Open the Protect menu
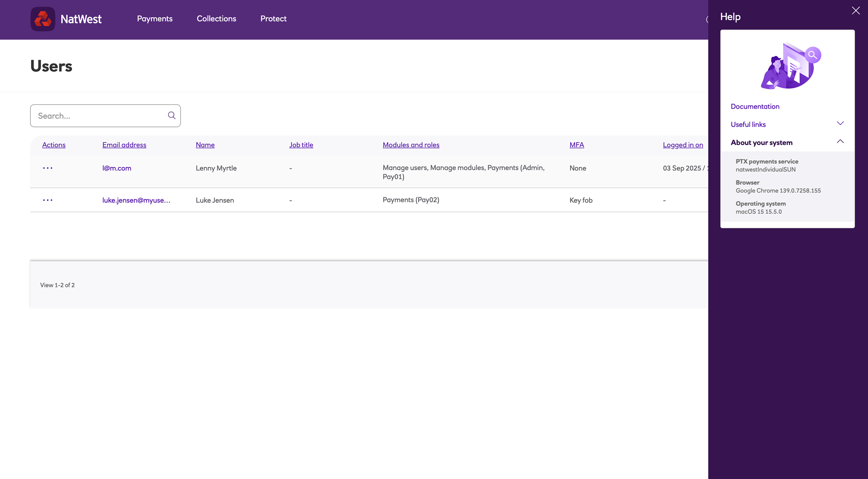Viewport: 868px width, 479px height. [x=273, y=19]
